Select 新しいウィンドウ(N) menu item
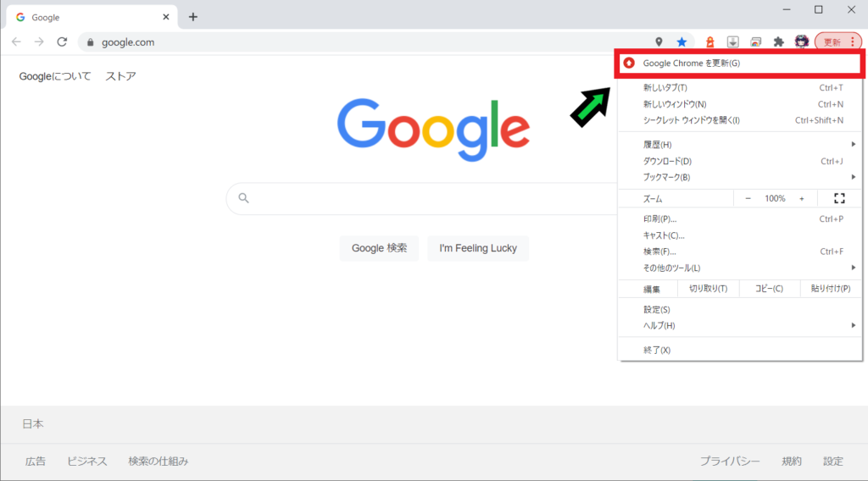Screen dimensions: 868x481 coord(675,104)
